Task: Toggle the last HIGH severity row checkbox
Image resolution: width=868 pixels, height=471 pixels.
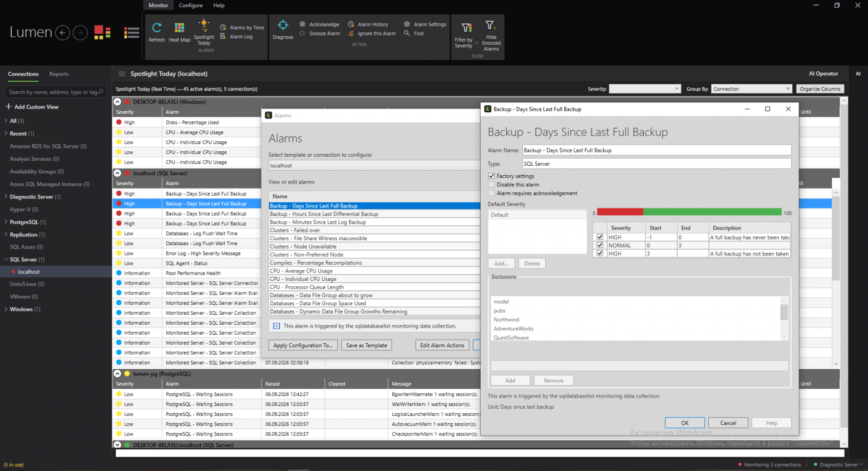Action: [x=600, y=254]
